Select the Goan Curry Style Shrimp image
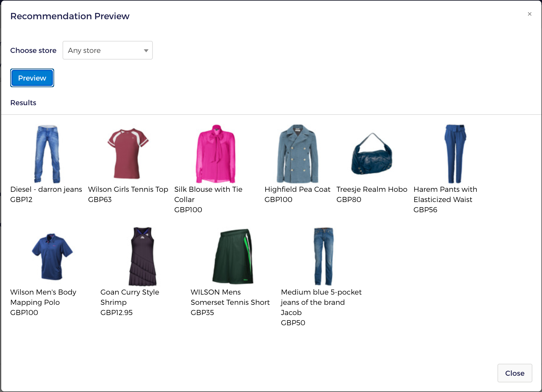This screenshot has width=542, height=392. click(x=143, y=256)
